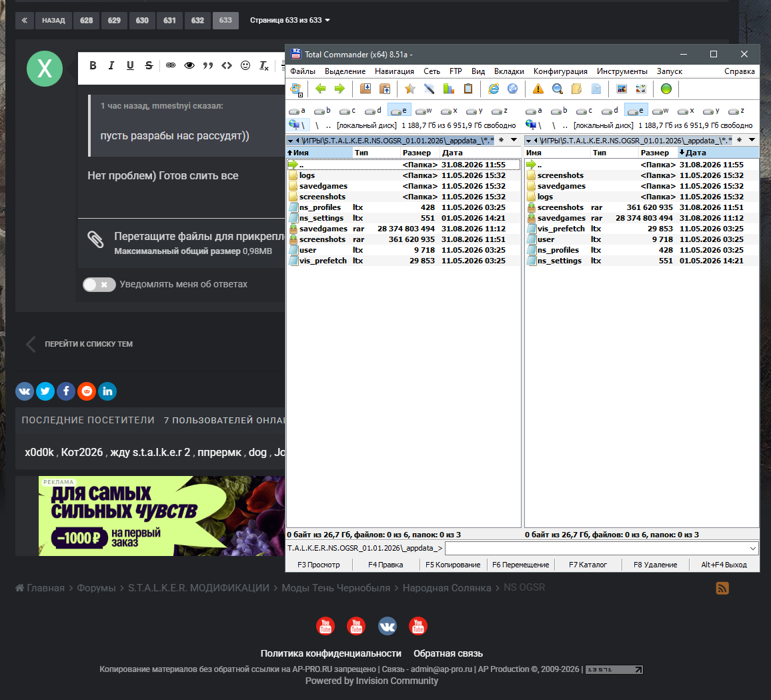Insert a quote with the quotation icon
The image size is (771, 700).
click(208, 65)
